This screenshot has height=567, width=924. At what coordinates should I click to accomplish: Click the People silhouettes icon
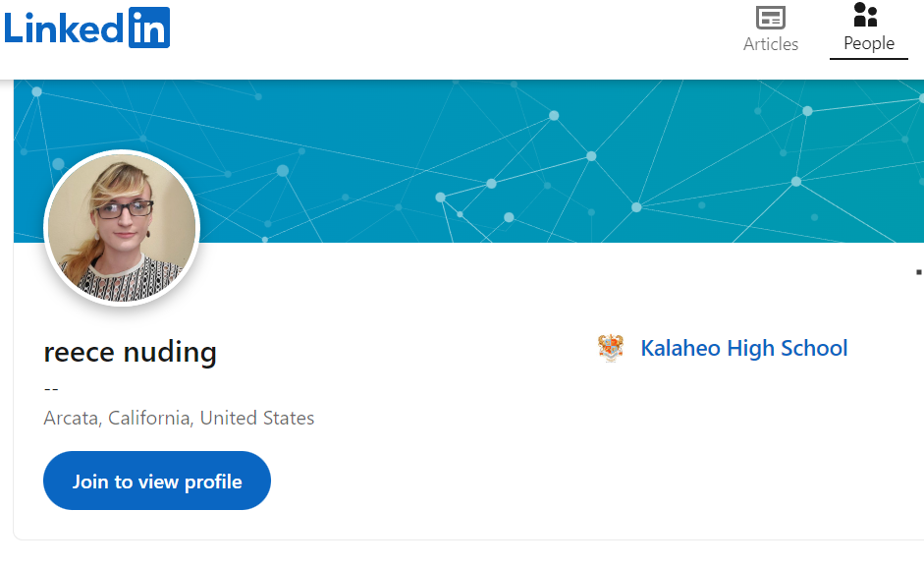[865, 15]
